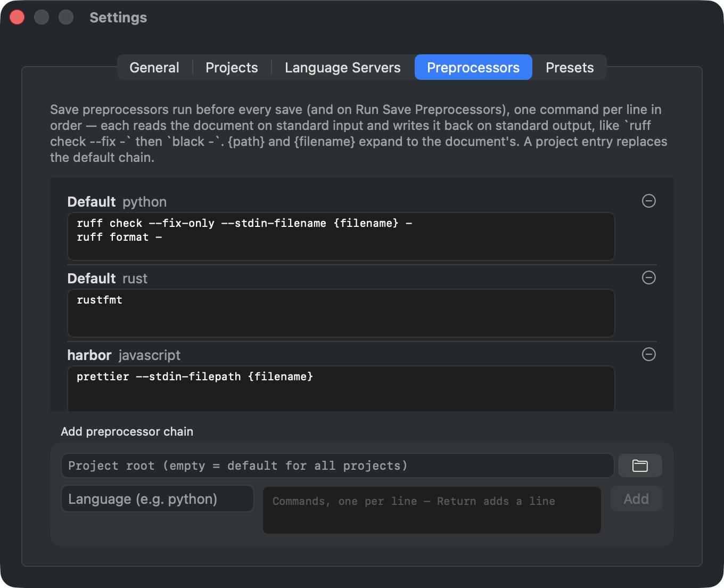The image size is (724, 588).
Task: Remove the Default python preprocessor chain
Action: click(x=648, y=201)
